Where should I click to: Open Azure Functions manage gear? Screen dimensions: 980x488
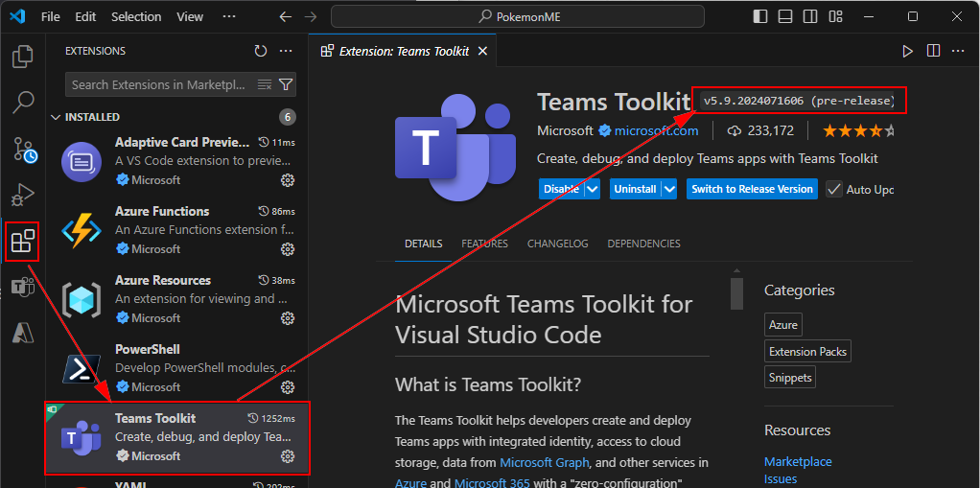[x=287, y=248]
